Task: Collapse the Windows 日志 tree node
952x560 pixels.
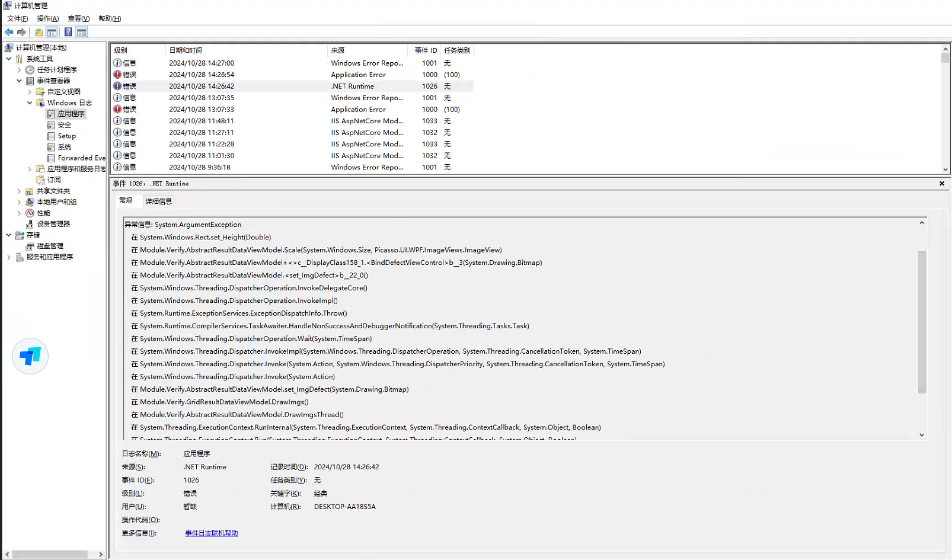Action: pyautogui.click(x=30, y=103)
